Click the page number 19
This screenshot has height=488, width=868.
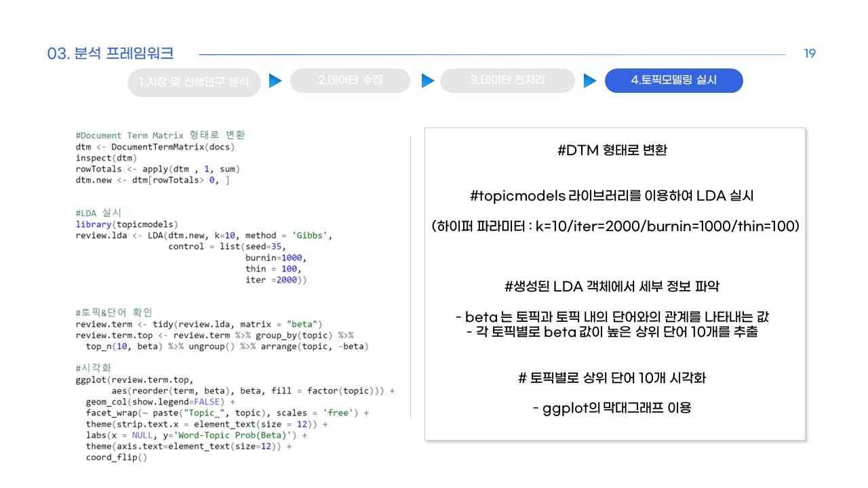[x=810, y=54]
